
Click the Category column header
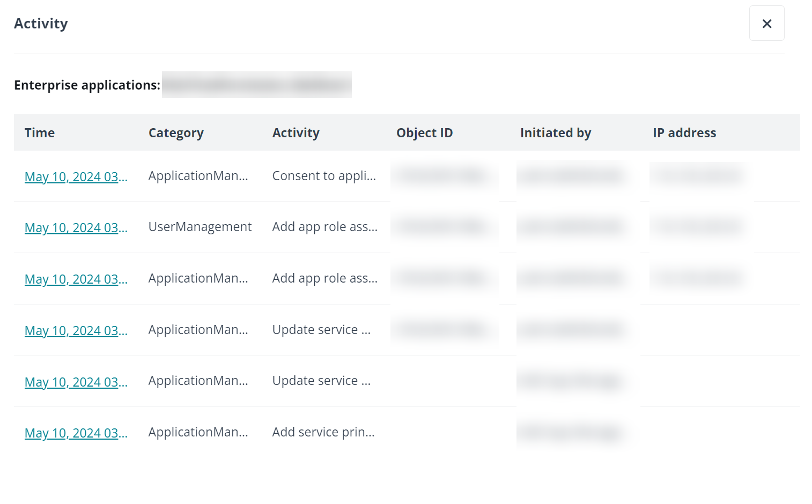[x=176, y=133]
